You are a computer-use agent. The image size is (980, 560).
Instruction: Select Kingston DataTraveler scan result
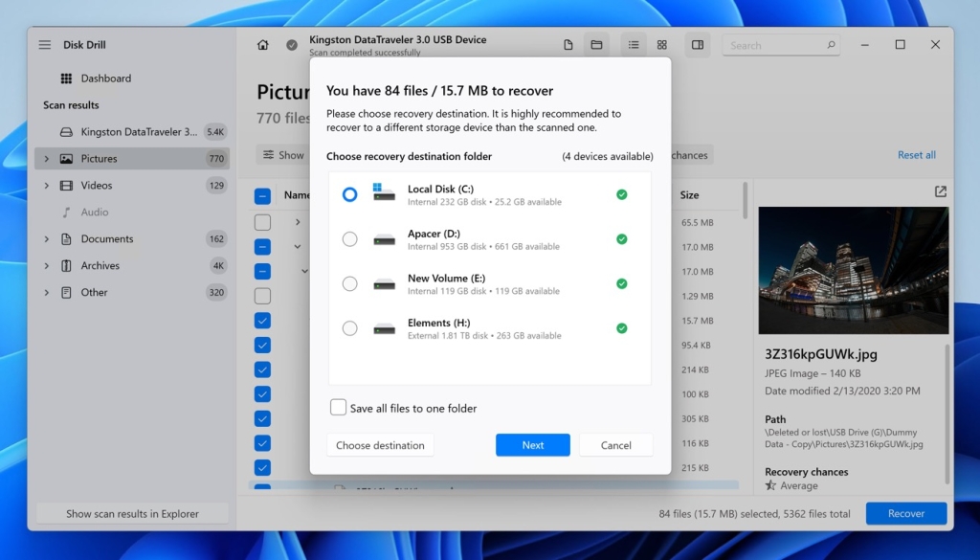point(132,132)
